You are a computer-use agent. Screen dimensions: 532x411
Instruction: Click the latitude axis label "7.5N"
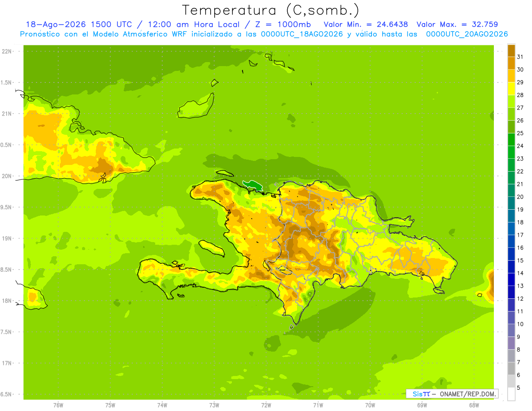(7, 332)
